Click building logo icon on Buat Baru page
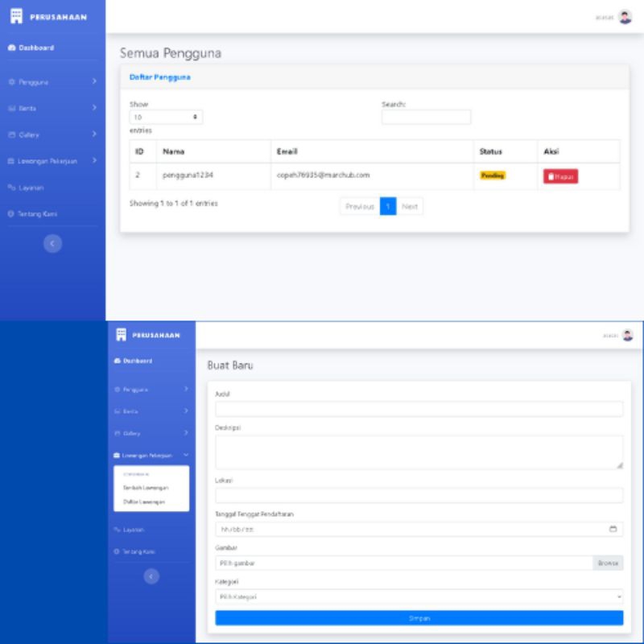This screenshot has width=644, height=644. click(122, 335)
